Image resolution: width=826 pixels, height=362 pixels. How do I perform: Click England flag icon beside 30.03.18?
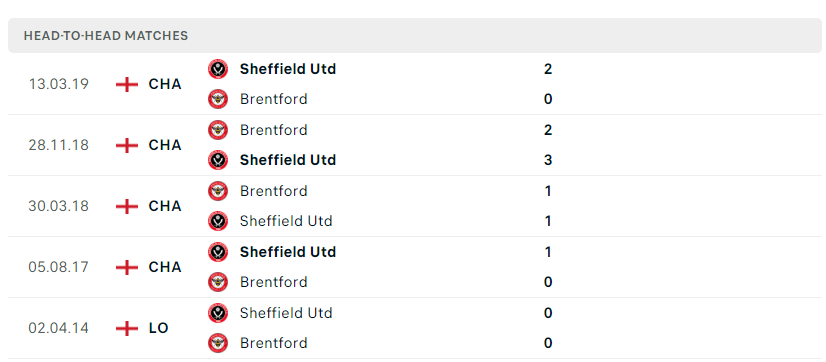(127, 206)
